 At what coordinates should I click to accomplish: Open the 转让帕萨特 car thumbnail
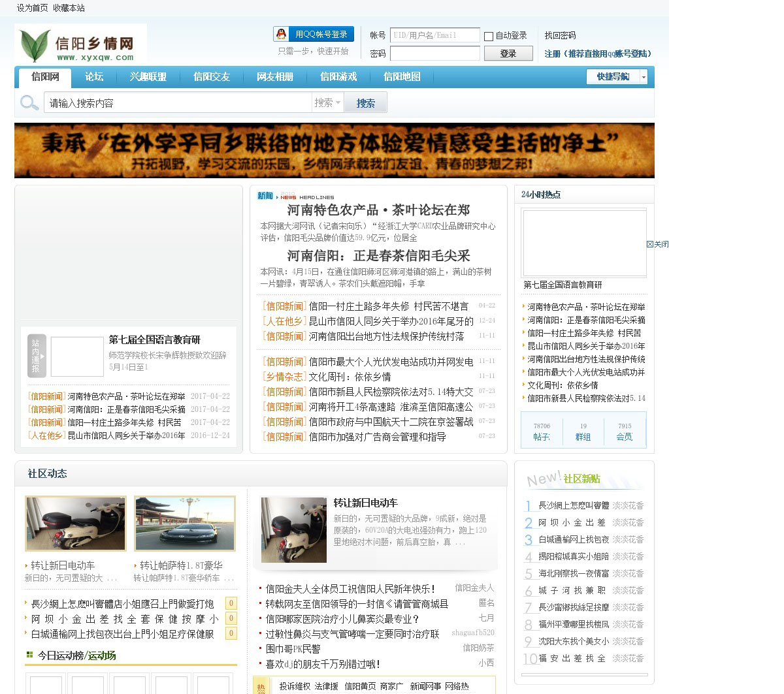(x=185, y=524)
